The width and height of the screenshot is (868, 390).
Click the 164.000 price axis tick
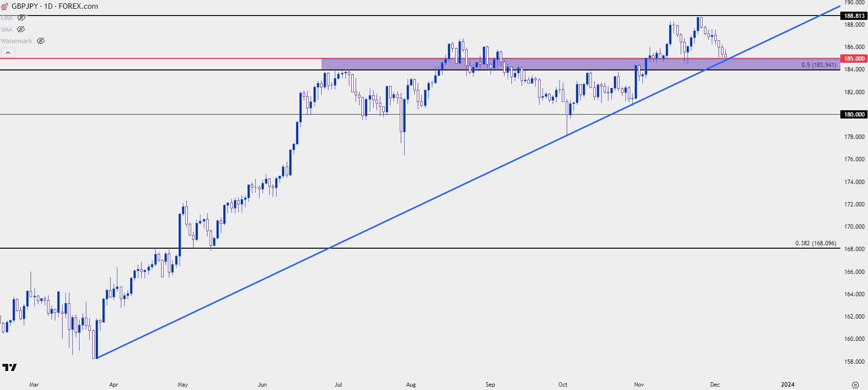point(854,294)
